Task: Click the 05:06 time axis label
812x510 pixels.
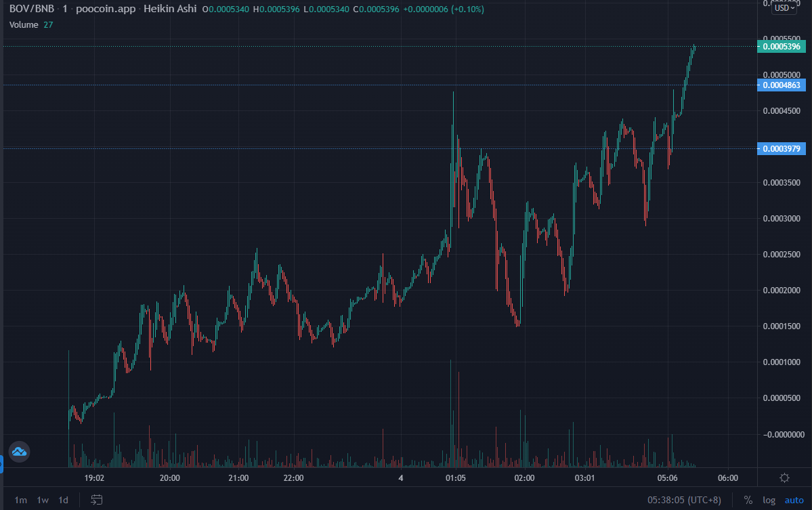Action: coord(668,478)
